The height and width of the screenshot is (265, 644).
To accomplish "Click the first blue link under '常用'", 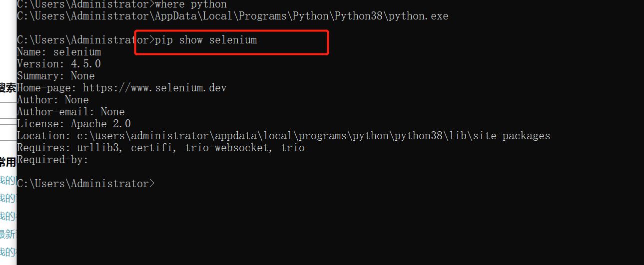I will [8, 180].
